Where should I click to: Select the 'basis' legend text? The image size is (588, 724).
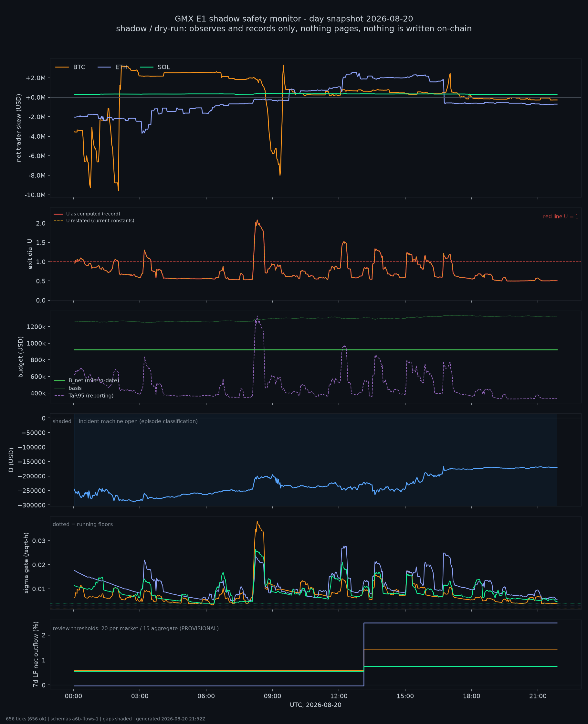[75, 388]
